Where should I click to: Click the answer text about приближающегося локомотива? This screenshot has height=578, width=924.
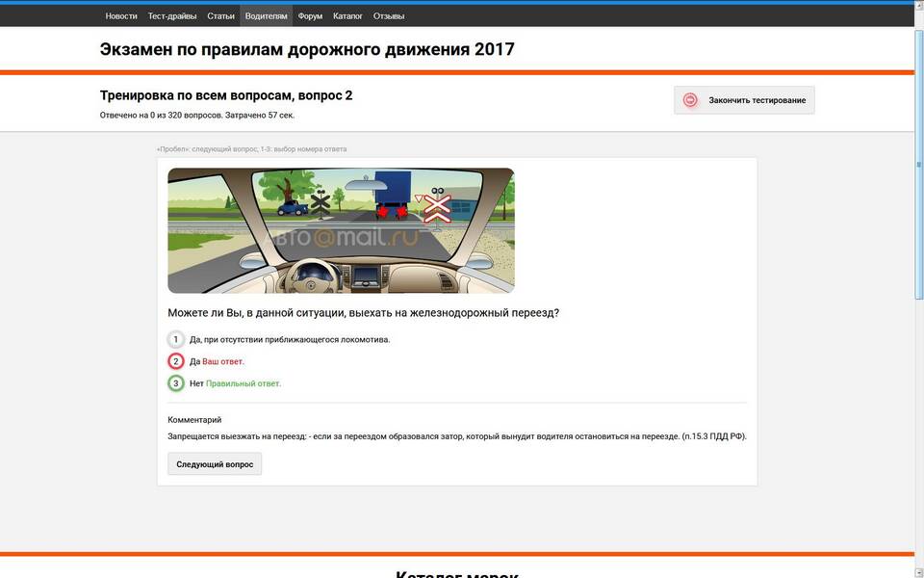click(290, 340)
